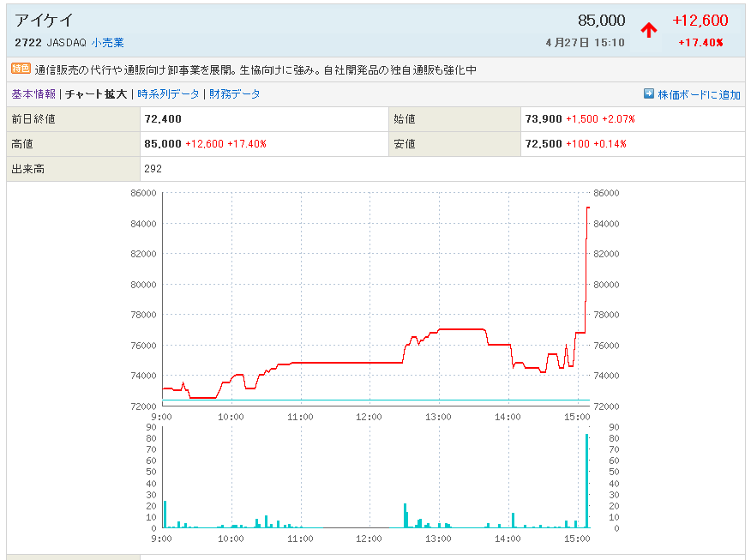751x560 pixels.
Task: Click the 85,000 current price in header
Action: pos(602,21)
